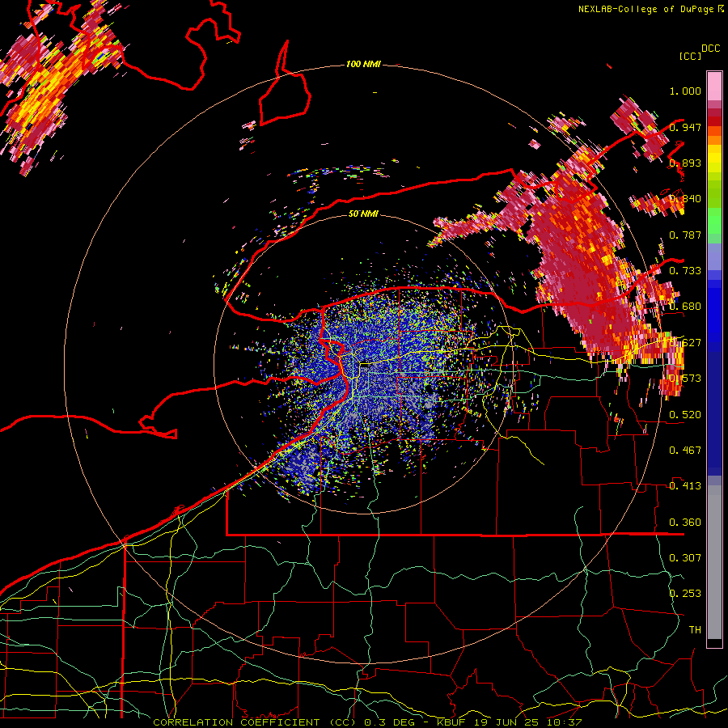Click the 0.840 scale value
728x728 pixels.
(x=685, y=199)
